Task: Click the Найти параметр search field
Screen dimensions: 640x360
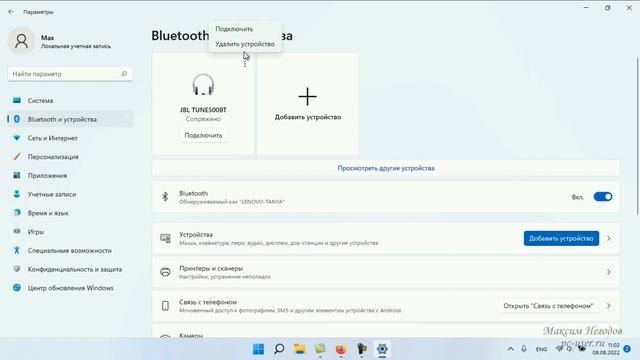Action: (70, 74)
